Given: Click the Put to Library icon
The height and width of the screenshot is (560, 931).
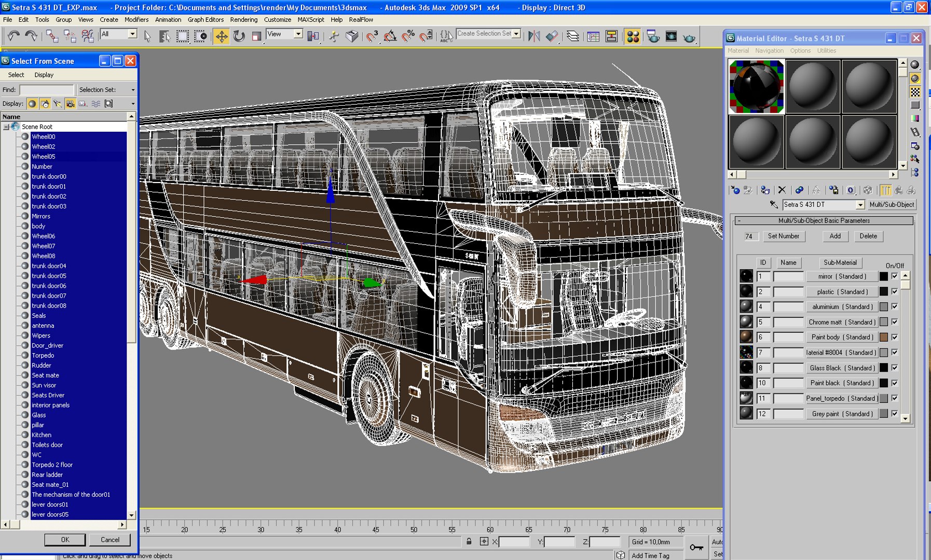Looking at the screenshot, I should [x=833, y=190].
